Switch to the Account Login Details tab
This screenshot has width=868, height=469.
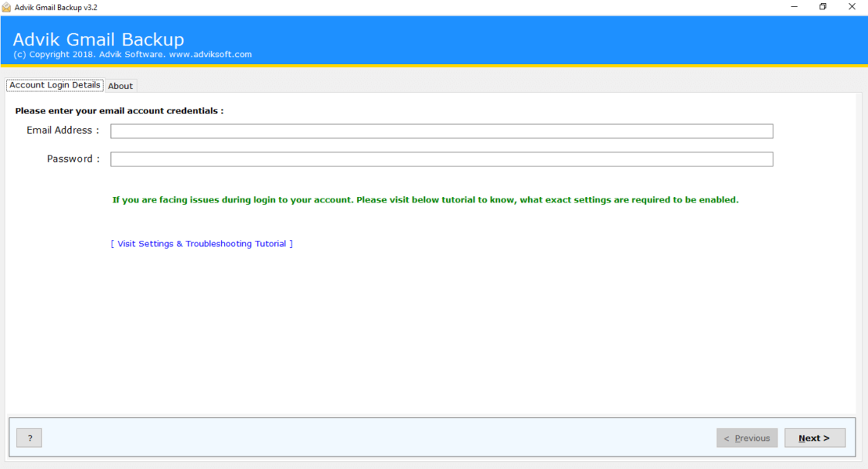coord(55,85)
